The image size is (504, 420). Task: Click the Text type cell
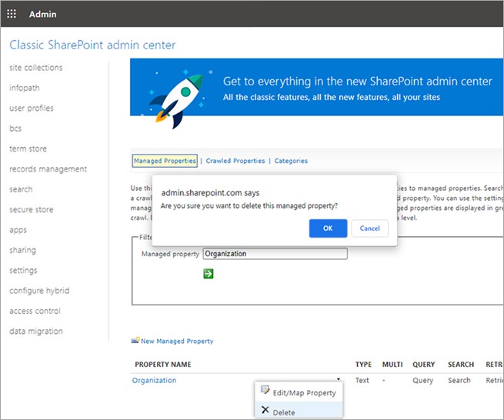[362, 380]
